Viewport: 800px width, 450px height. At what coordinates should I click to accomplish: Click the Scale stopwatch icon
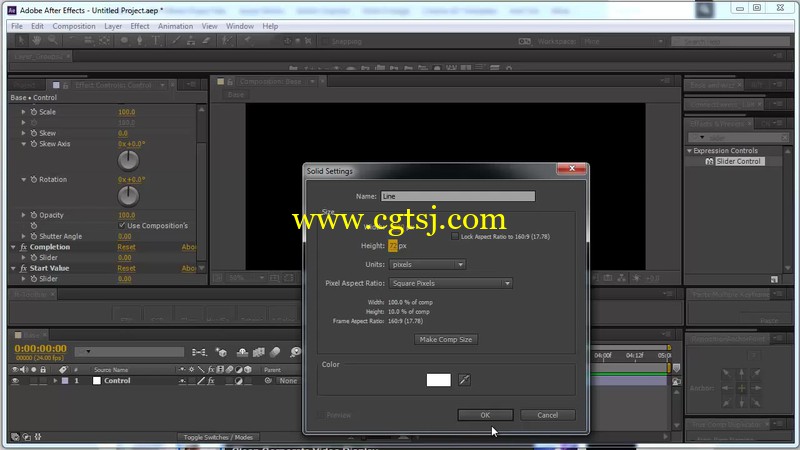34,112
